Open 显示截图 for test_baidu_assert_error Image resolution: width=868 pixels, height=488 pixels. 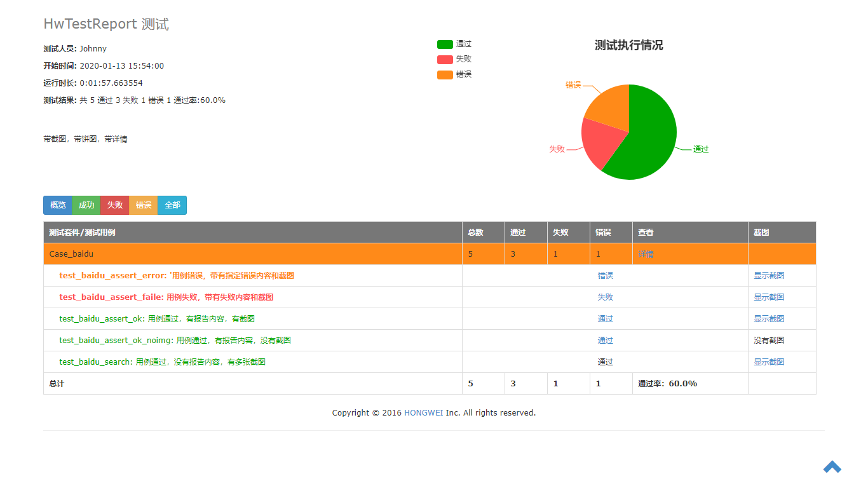coord(769,276)
